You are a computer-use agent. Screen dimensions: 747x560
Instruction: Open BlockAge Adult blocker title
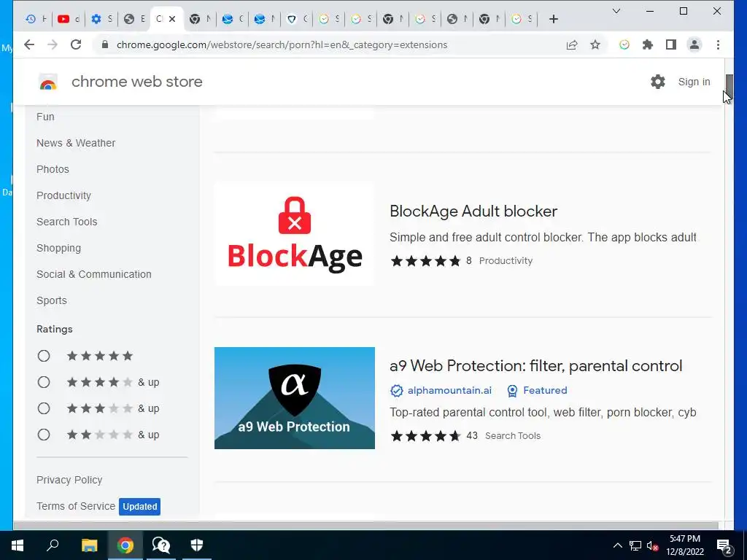[x=473, y=211]
